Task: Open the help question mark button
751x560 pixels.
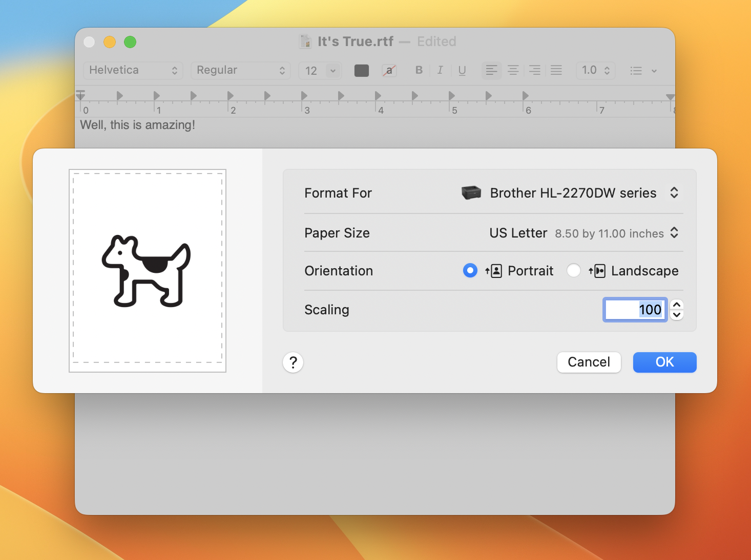Action: point(293,362)
